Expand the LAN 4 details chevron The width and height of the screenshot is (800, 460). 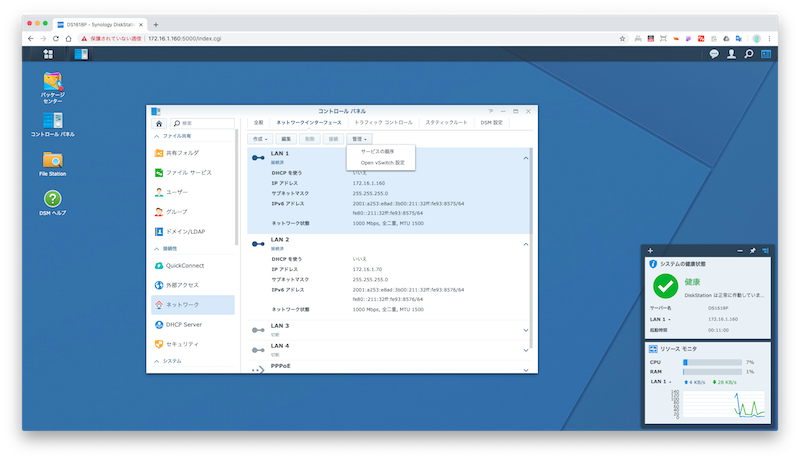pos(526,350)
